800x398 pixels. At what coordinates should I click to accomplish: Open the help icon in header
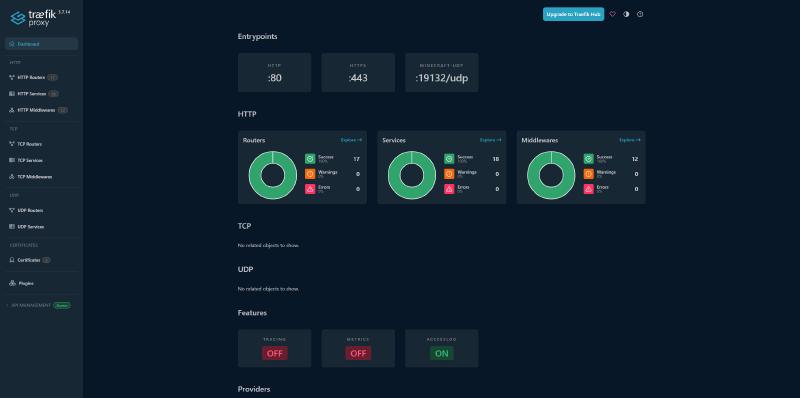point(640,14)
